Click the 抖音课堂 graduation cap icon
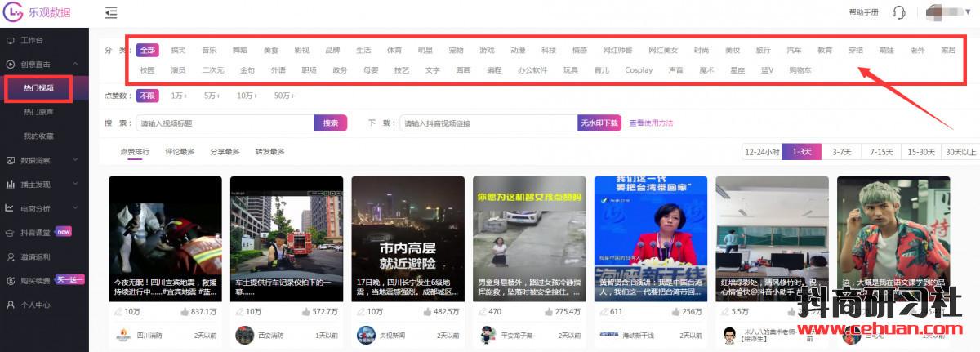The image size is (980, 352). pos(10,232)
